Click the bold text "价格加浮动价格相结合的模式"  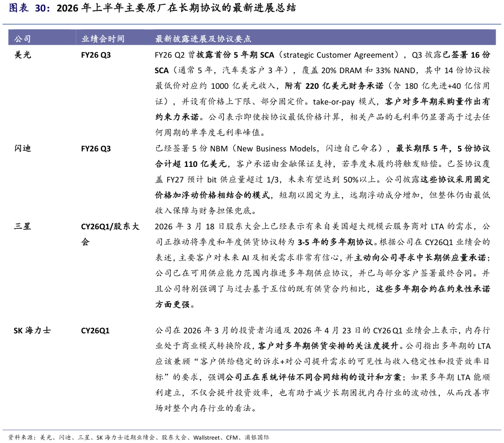[x=212, y=195]
